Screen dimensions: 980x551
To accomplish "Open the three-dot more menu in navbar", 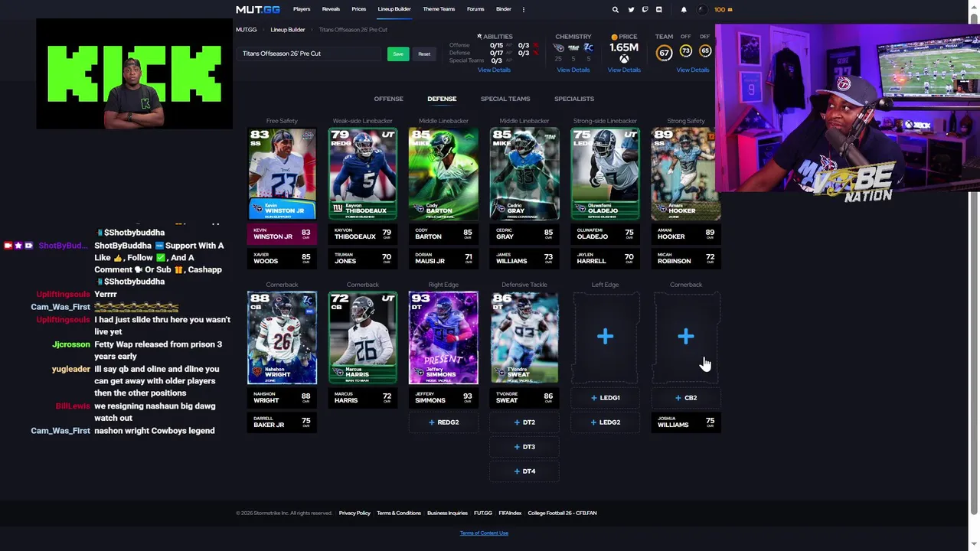I will (x=524, y=9).
